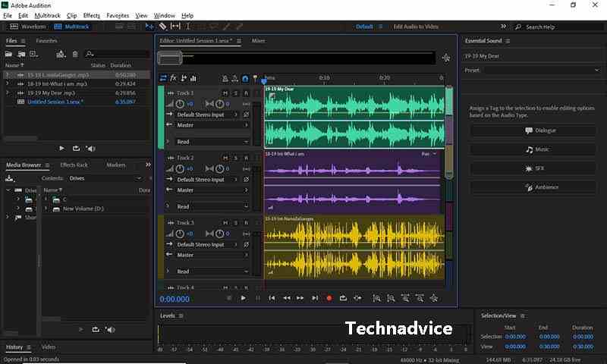This screenshot has height=364, width=607.
Task: Open the Effects menu
Action: point(91,15)
